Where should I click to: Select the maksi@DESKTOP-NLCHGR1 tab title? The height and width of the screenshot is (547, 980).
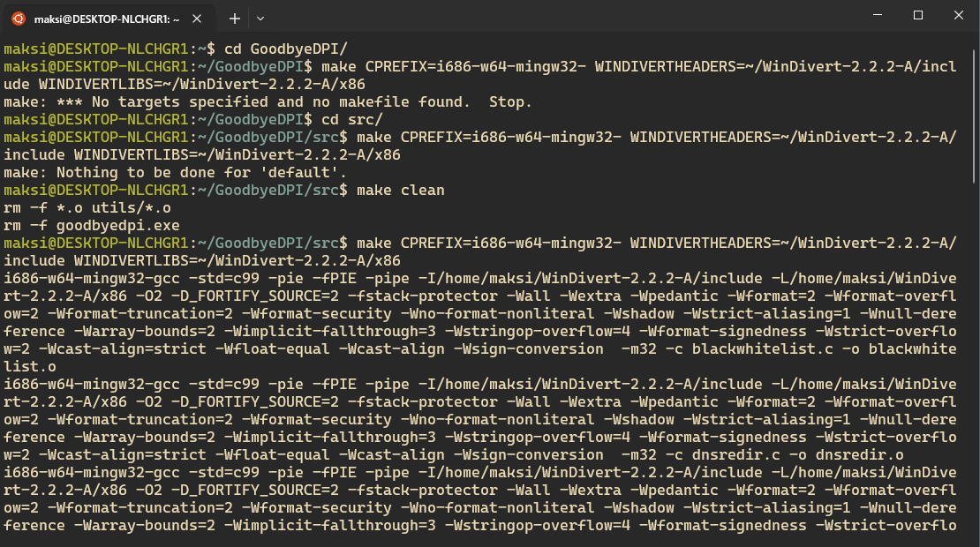[x=106, y=18]
